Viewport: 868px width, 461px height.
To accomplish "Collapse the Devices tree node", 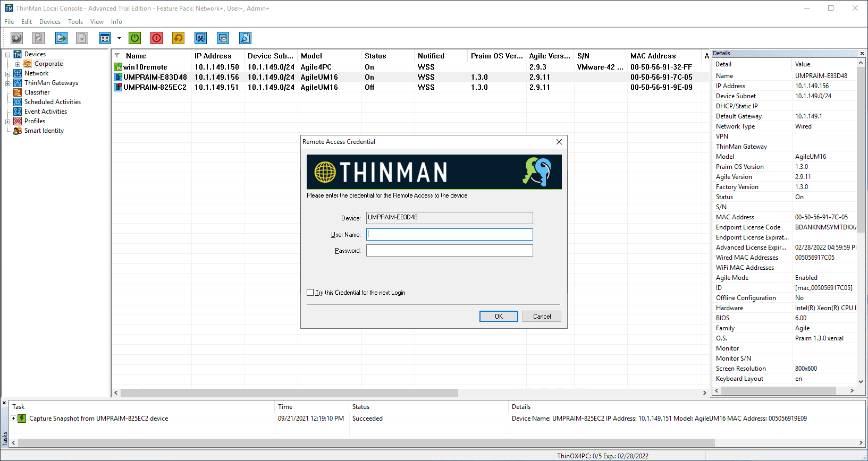I will tap(8, 54).
